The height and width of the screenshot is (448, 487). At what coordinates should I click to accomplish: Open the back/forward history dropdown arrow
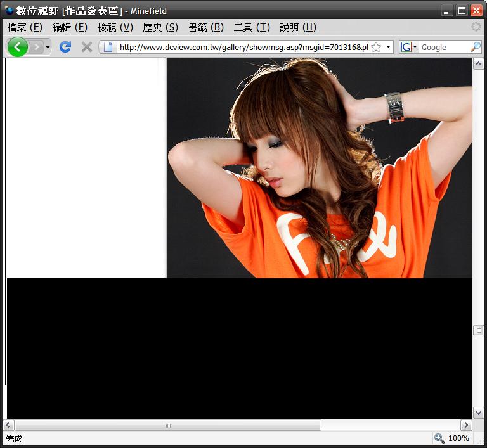pyautogui.click(x=48, y=48)
